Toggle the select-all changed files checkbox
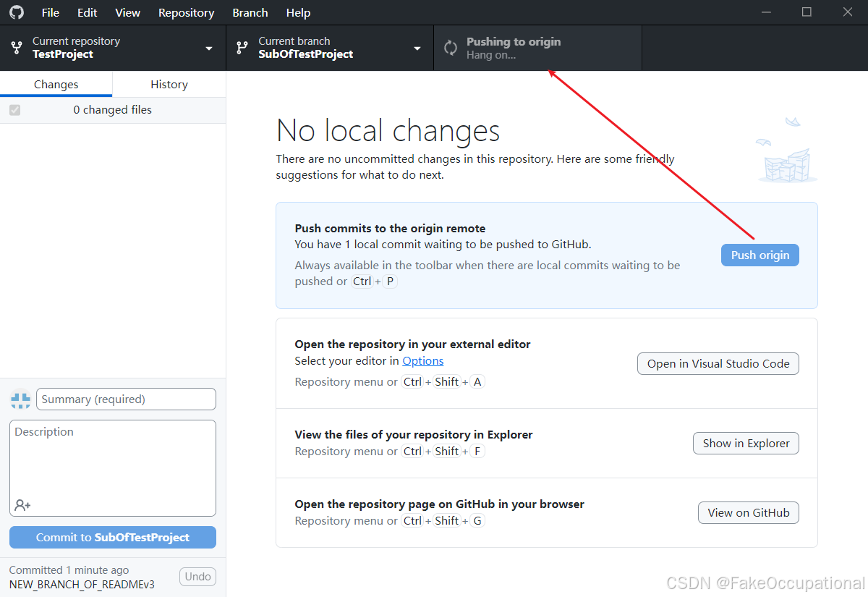868x597 pixels. pyautogui.click(x=15, y=110)
